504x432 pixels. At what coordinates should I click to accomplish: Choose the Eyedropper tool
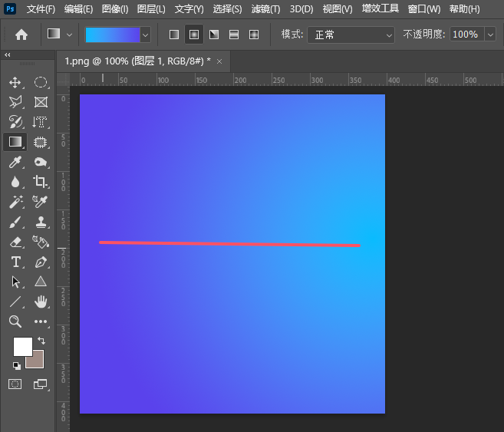tap(15, 162)
